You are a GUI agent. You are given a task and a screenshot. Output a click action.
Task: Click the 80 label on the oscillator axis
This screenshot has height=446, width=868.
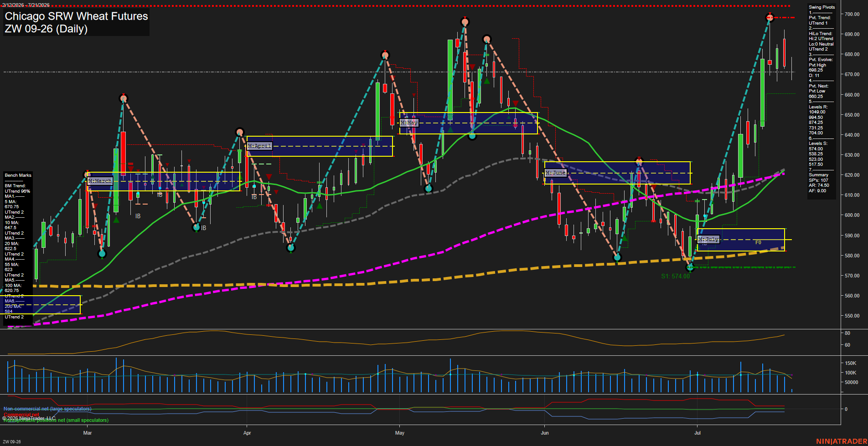[x=847, y=333]
